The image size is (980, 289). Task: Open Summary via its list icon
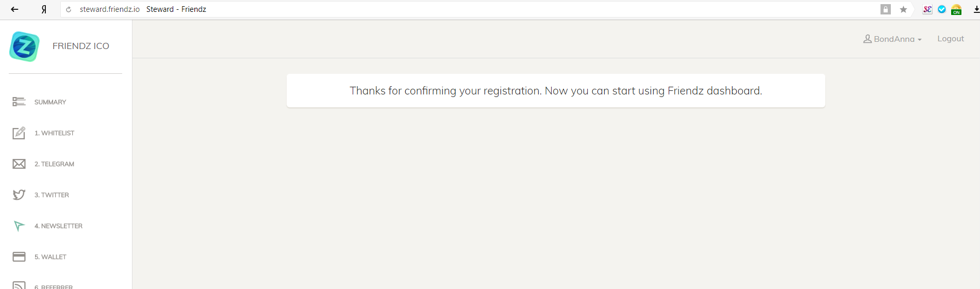pos(19,102)
